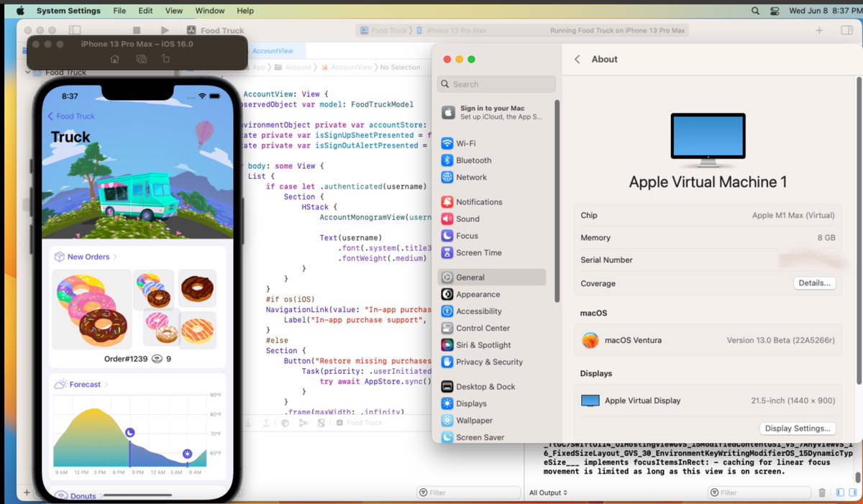The image size is (863, 504).
Task: Open the View menu
Action: click(x=174, y=11)
